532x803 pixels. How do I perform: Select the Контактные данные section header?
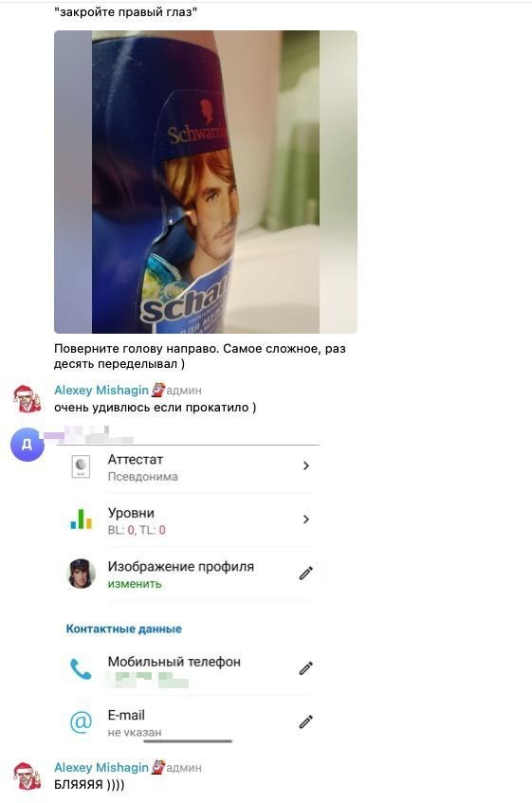pyautogui.click(x=124, y=629)
